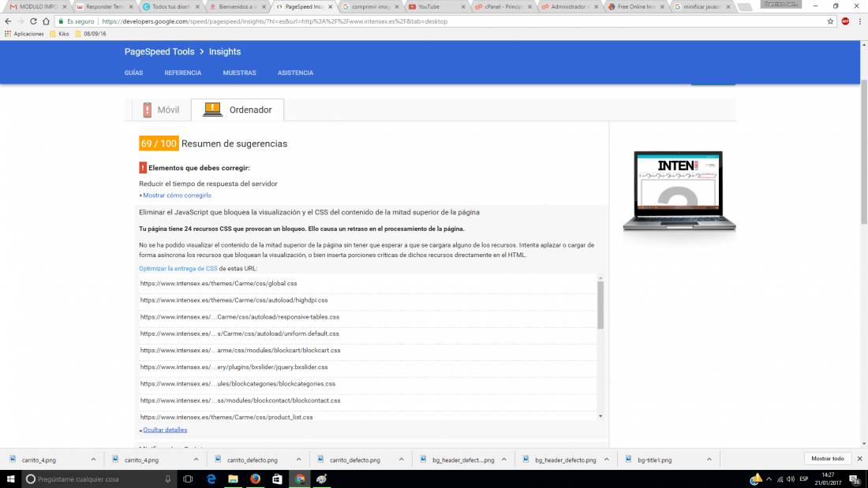Screen dimensions: 868x488
Task: Open Task View on the taskbar
Action: click(x=189, y=479)
